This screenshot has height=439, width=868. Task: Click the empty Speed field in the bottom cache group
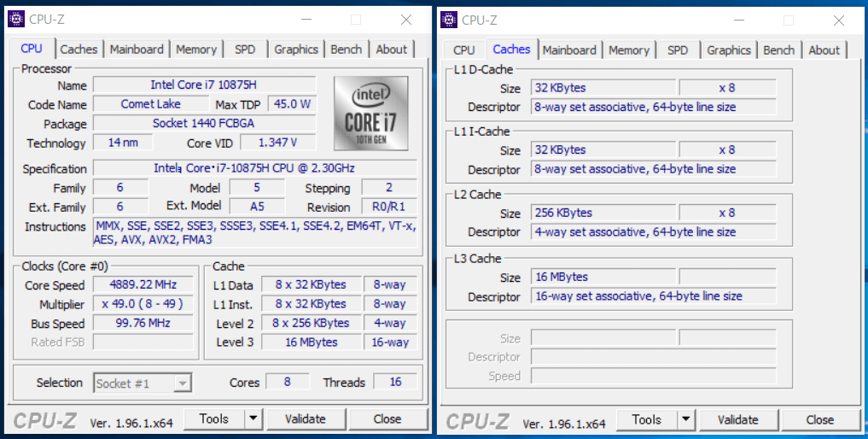click(654, 376)
